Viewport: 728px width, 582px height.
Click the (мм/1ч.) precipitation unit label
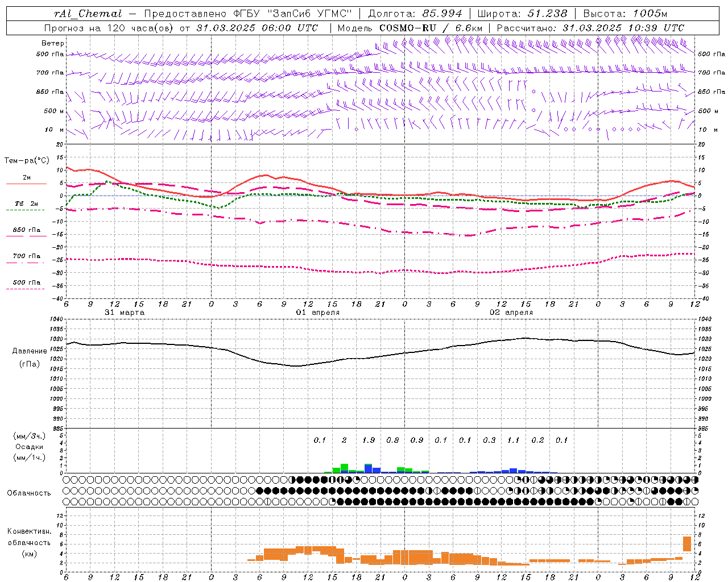coord(30,458)
